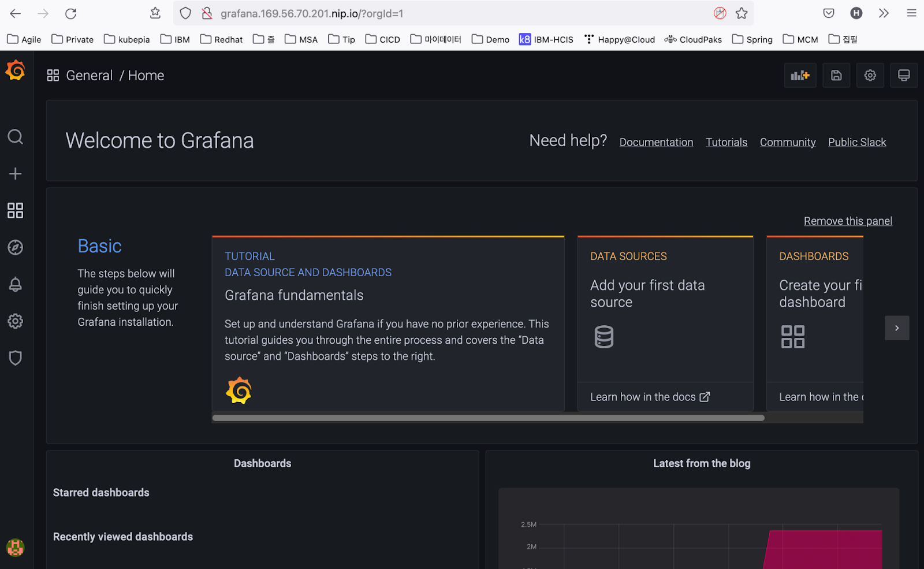Click Remove this panel link
This screenshot has height=569, width=924.
tap(848, 221)
